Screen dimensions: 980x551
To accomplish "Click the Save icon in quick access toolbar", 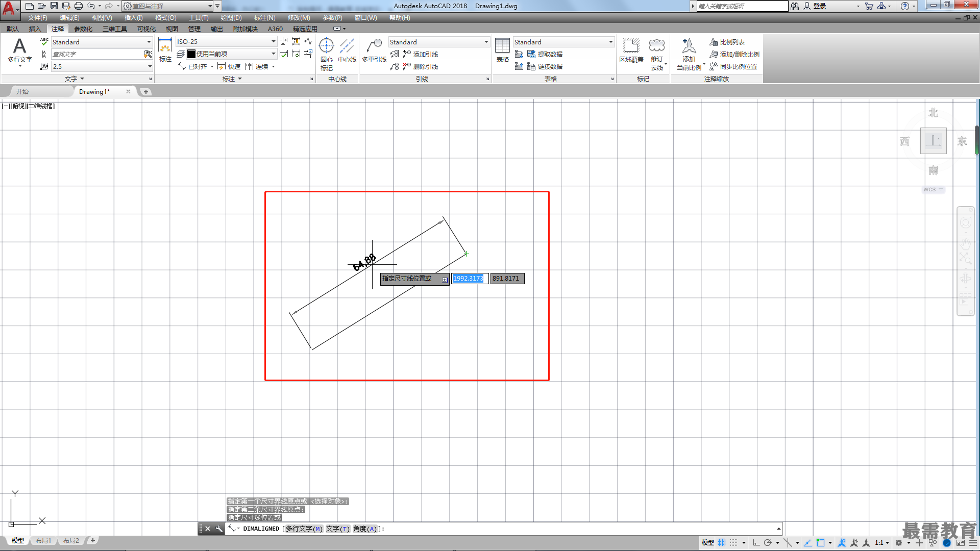I will 54,6.
